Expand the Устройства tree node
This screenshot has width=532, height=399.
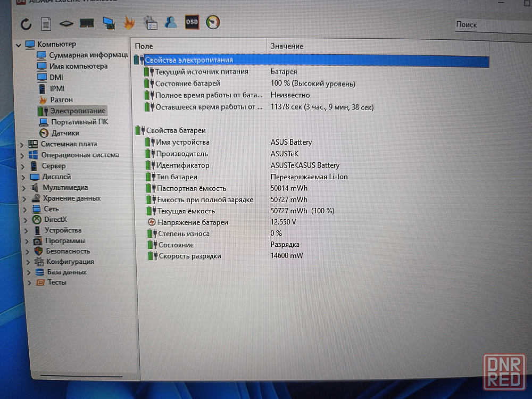27,231
